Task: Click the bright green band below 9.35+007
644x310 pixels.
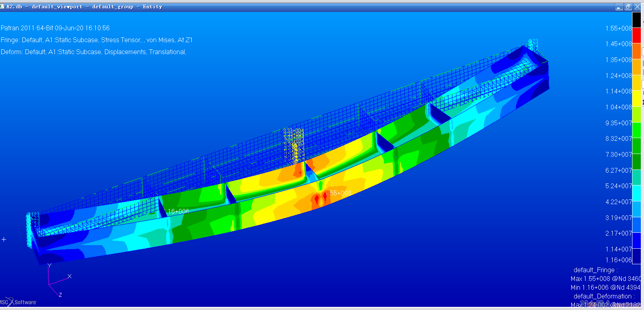Action: 636,131
